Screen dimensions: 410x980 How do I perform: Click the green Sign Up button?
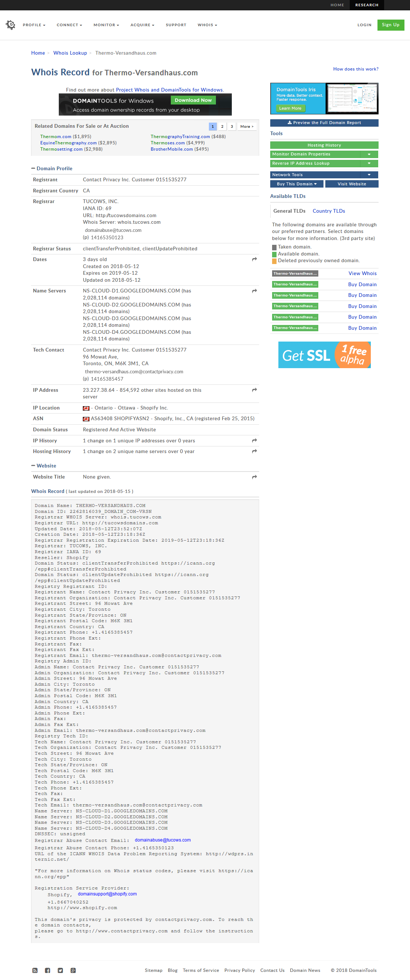390,25
